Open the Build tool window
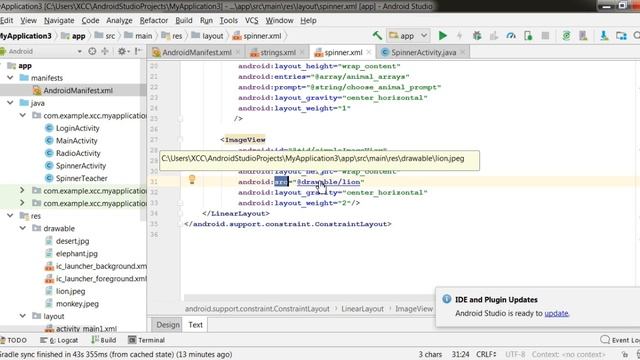Screen dimensions: 640x360 104,340
